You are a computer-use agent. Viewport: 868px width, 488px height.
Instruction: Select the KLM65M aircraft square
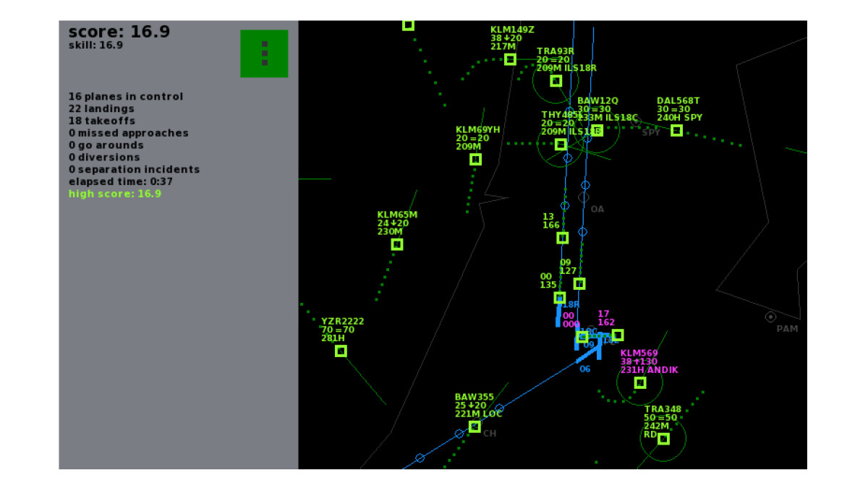(x=396, y=244)
